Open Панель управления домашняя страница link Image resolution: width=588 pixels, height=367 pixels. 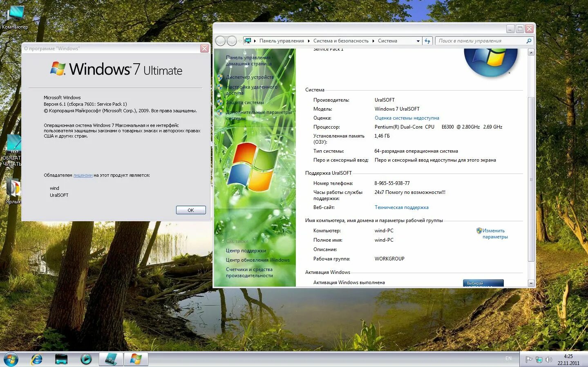point(249,60)
